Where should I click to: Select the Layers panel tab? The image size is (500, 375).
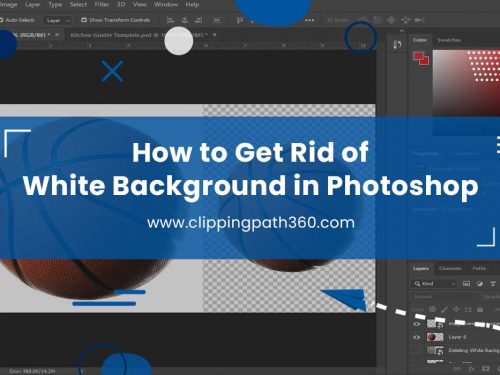pyautogui.click(x=421, y=268)
